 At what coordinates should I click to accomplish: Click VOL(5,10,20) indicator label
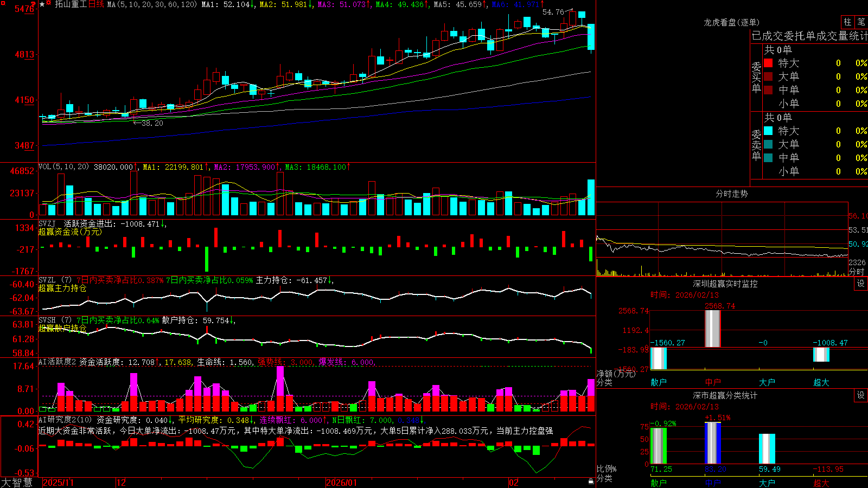pyautogui.click(x=63, y=167)
